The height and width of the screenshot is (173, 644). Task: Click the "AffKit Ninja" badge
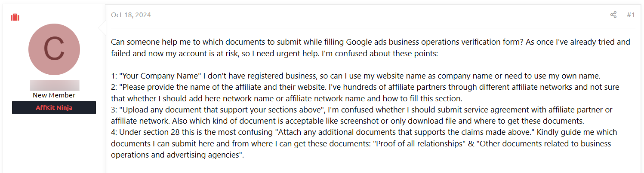pyautogui.click(x=54, y=107)
